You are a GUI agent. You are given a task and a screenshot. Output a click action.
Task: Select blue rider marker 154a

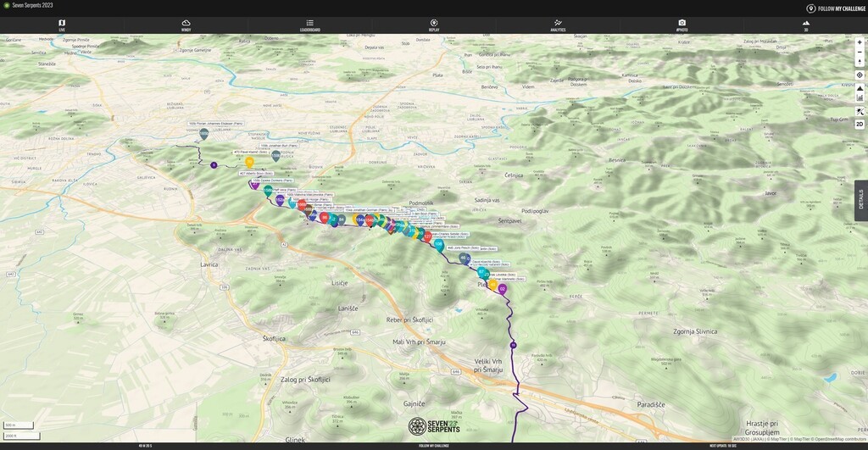point(360,219)
